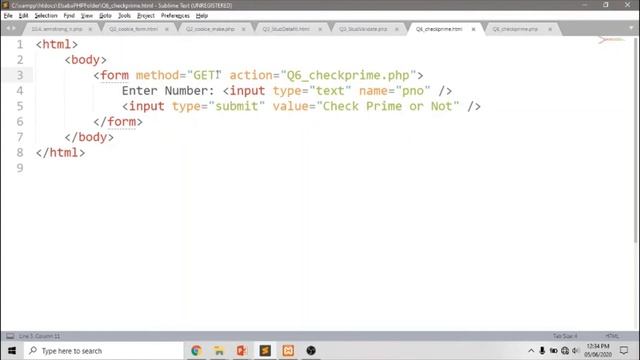Open File Explorer from the taskbar

pyautogui.click(x=219, y=351)
